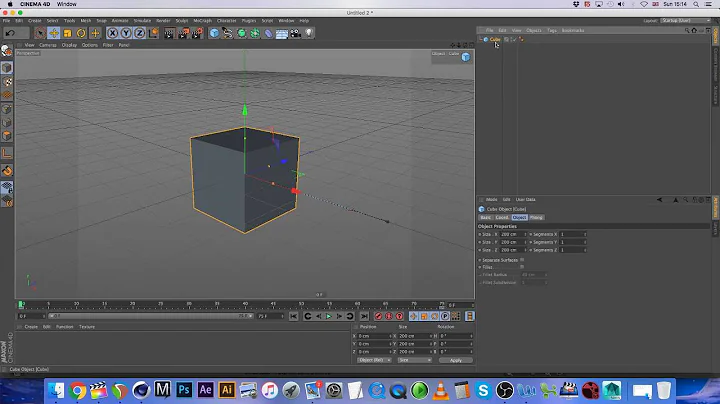Open Object Manager Tags menu
The image size is (720, 404).
[x=552, y=30]
